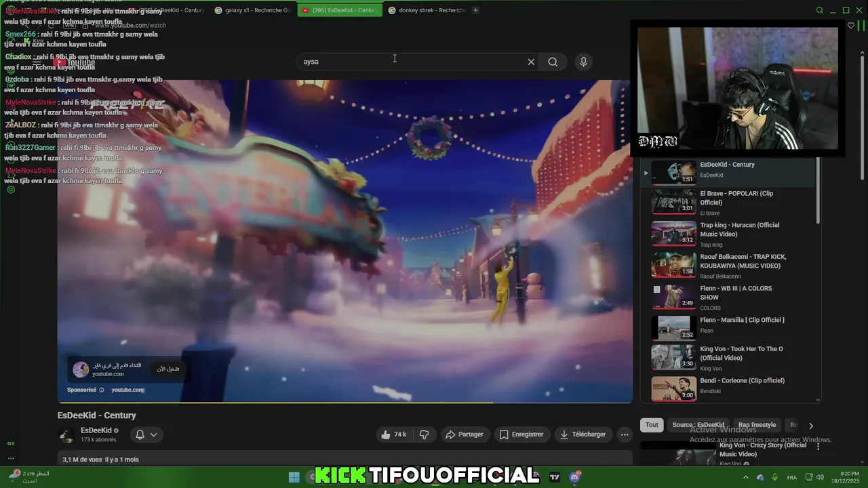
Task: Open the Sponsorisé info icon
Action: tap(102, 390)
